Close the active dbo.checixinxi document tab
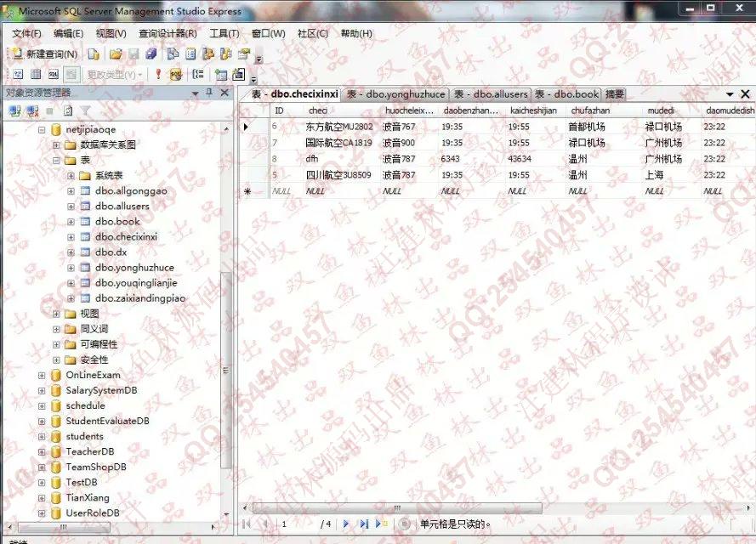The width and height of the screenshot is (756, 544). [746, 94]
